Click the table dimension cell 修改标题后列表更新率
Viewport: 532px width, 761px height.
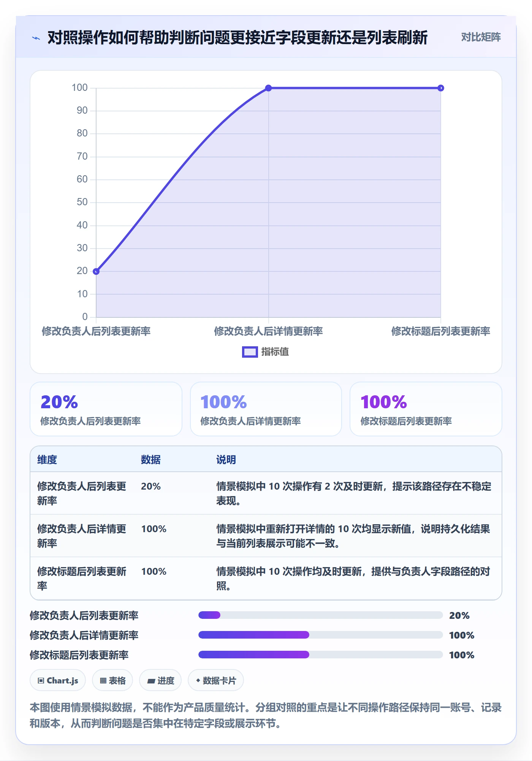(x=82, y=579)
